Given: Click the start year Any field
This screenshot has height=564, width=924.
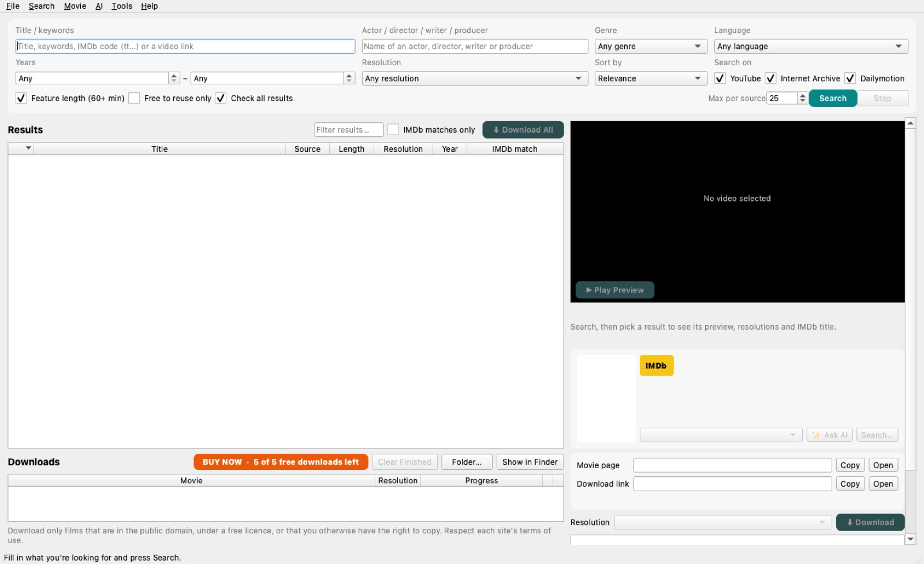Looking at the screenshot, I should (x=92, y=79).
